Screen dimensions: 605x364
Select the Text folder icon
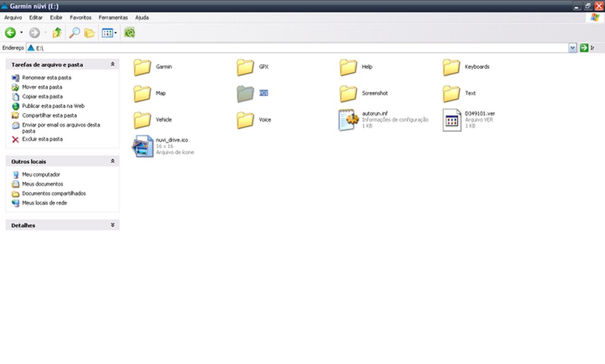pos(451,93)
